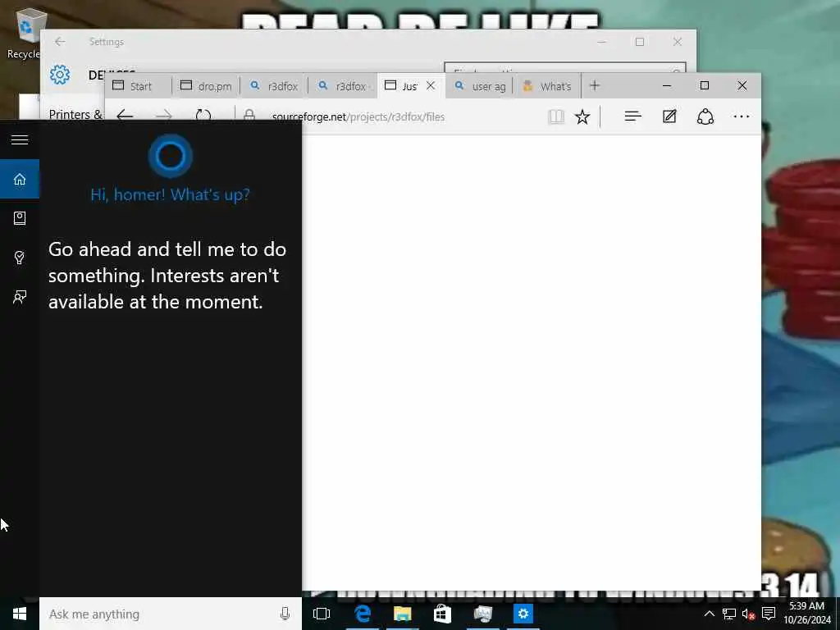The width and height of the screenshot is (840, 630).
Task: Click the taskbar app beside Store
Action: [482, 614]
